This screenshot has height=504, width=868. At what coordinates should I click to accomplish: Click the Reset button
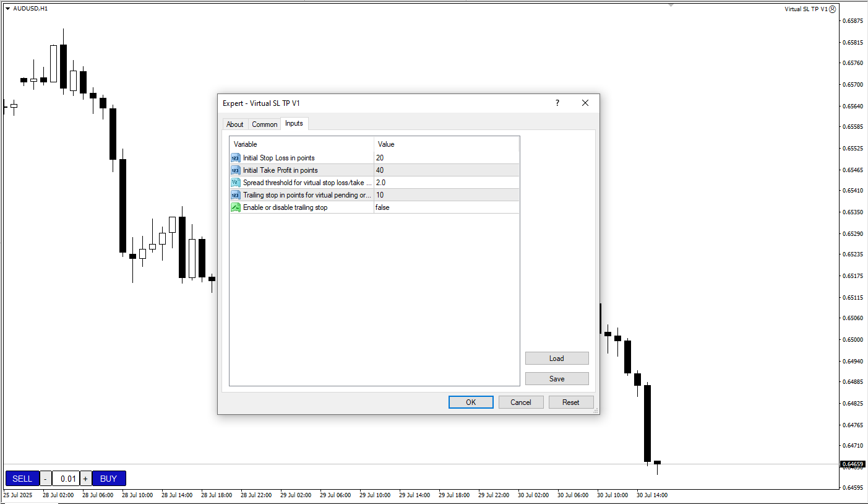571,402
